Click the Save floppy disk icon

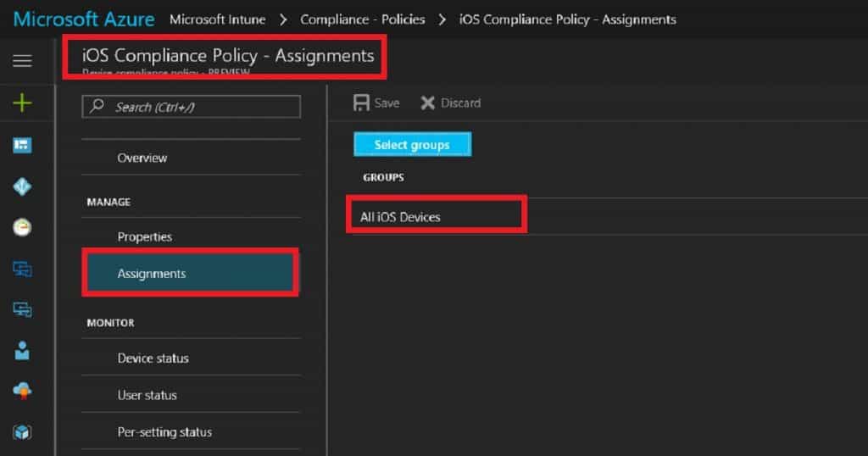[361, 103]
